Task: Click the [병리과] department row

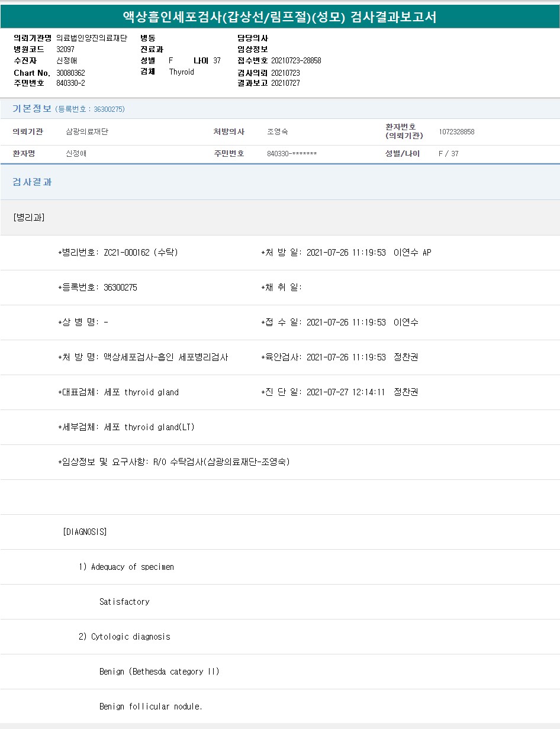Action: 28,218
